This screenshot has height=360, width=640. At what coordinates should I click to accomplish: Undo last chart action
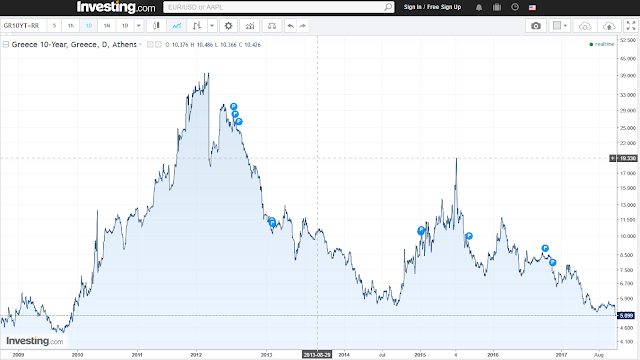[290, 26]
